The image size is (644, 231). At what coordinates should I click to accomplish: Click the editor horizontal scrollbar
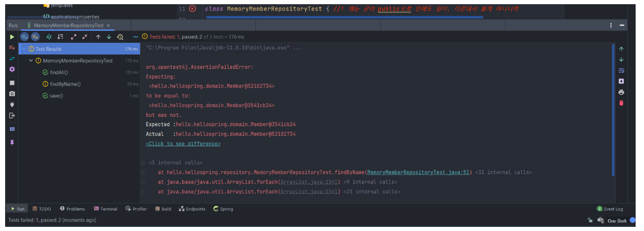[x=344, y=17]
